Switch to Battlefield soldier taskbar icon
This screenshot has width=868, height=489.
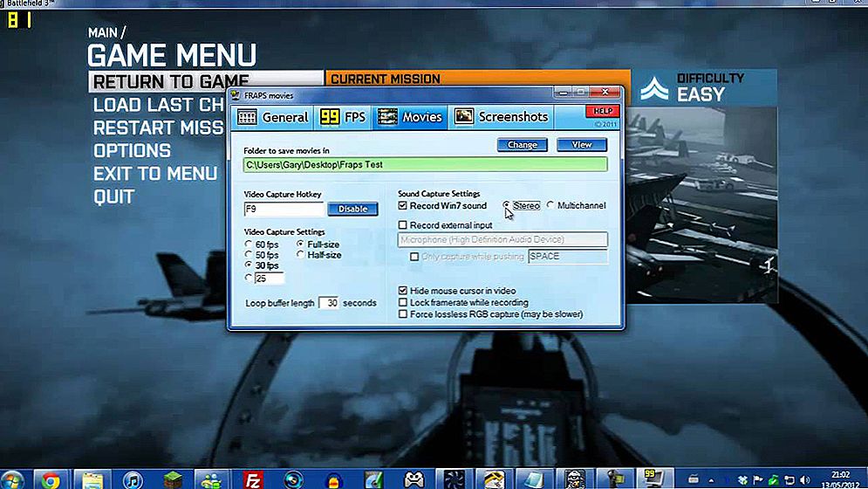[615, 480]
